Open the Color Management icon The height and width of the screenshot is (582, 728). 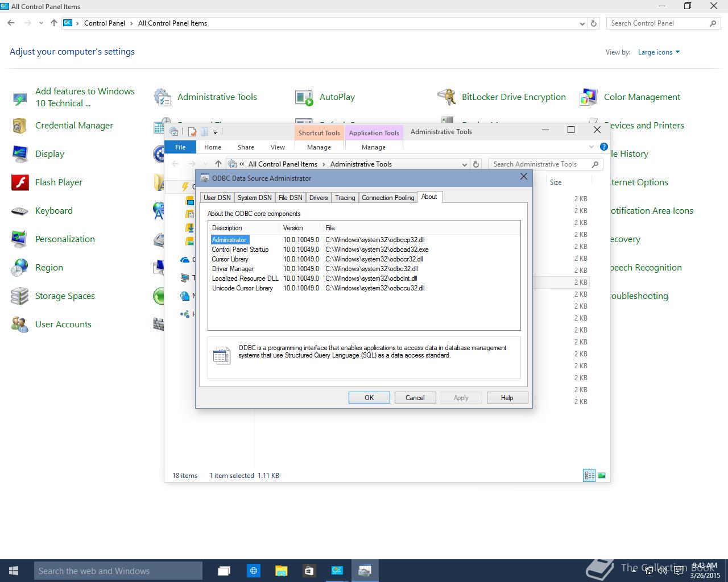(589, 97)
